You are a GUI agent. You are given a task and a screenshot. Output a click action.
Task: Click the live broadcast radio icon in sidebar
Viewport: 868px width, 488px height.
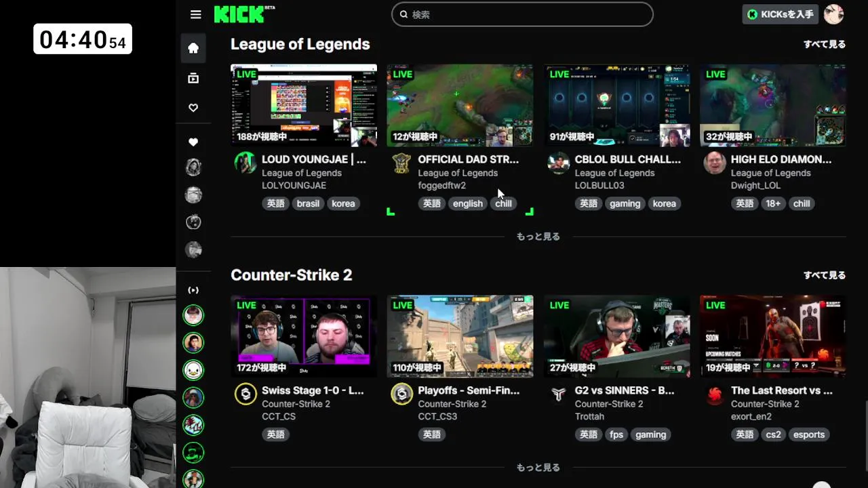pos(193,290)
